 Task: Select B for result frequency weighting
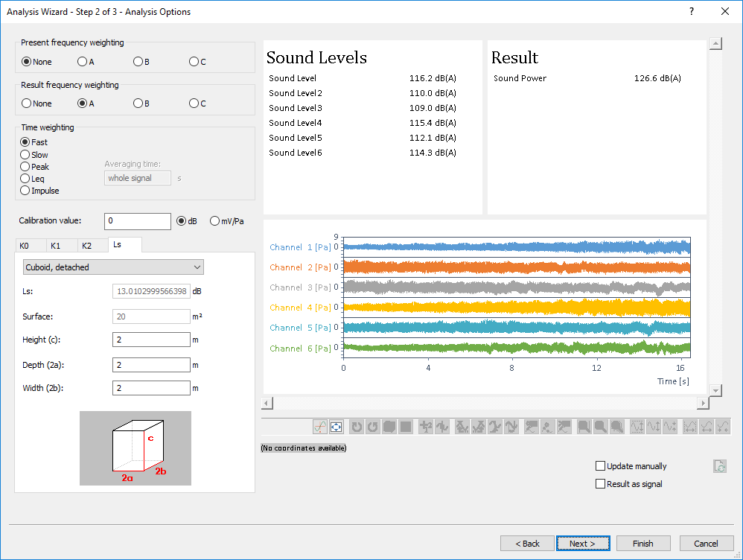[141, 104]
